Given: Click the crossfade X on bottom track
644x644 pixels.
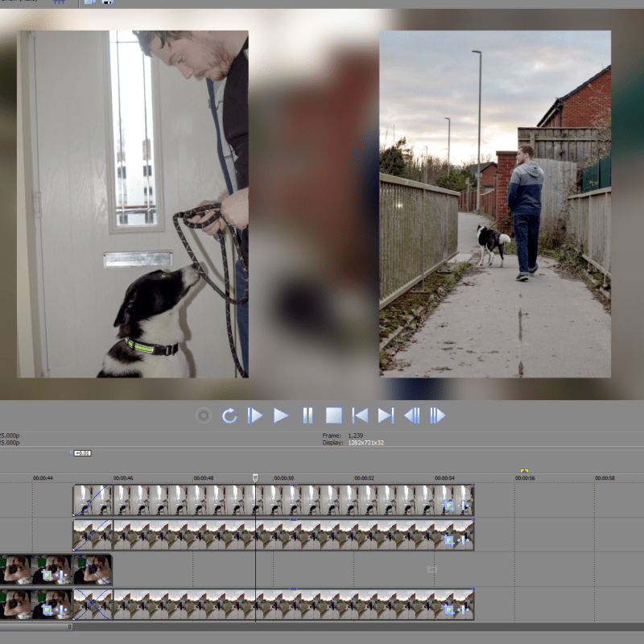Looking at the screenshot, I should (93, 605).
